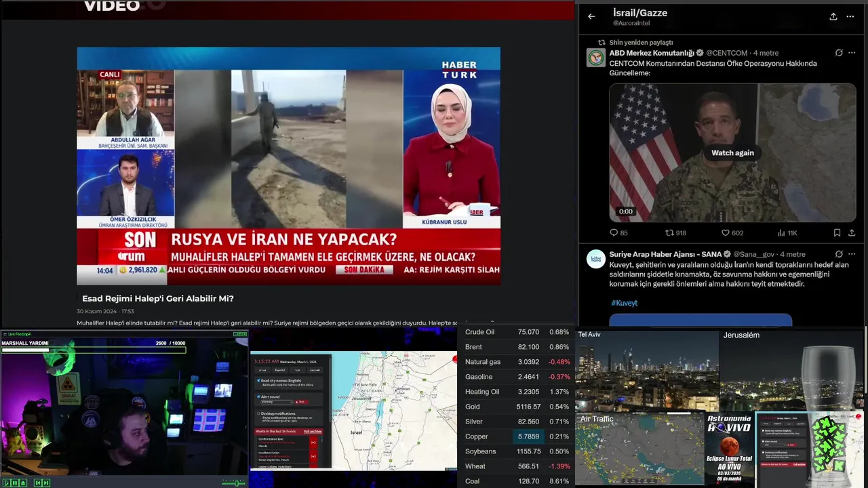Repost the CENTCOM tweet (918 reposts)
Screen dimensions: 868x488
coord(675,232)
